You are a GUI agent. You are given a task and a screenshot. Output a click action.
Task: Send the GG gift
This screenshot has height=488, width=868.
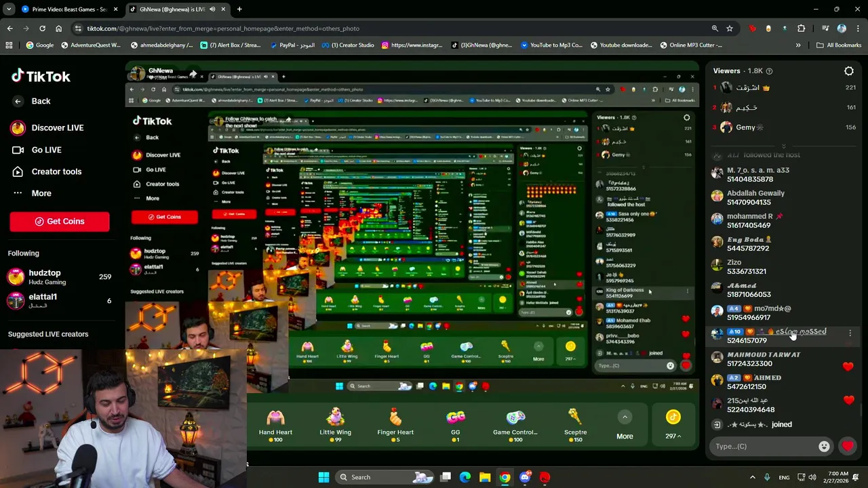pos(455,426)
